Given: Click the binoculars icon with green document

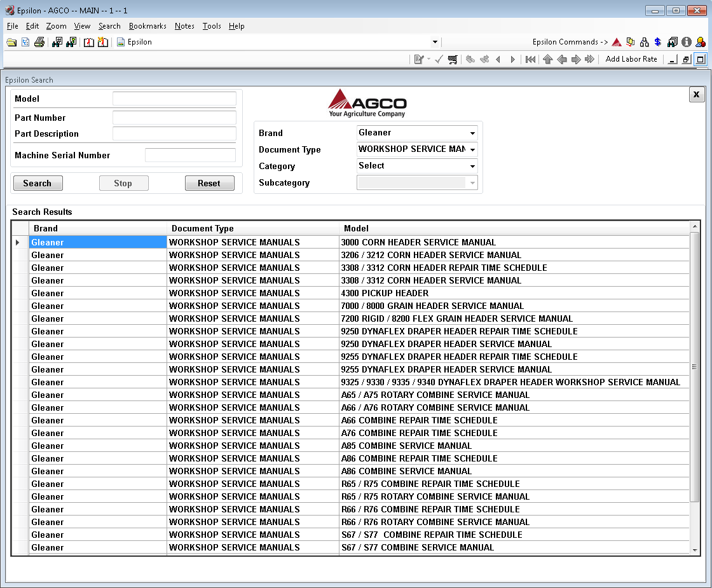Looking at the screenshot, I should click(71, 42).
